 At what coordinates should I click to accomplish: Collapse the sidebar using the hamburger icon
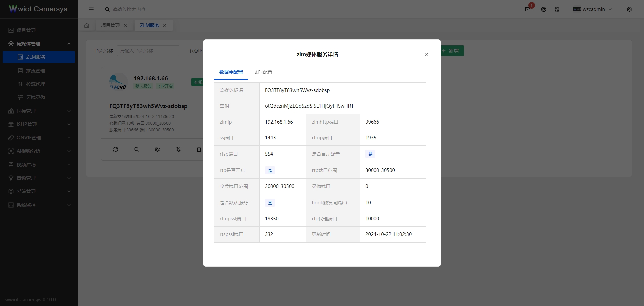pos(91,9)
